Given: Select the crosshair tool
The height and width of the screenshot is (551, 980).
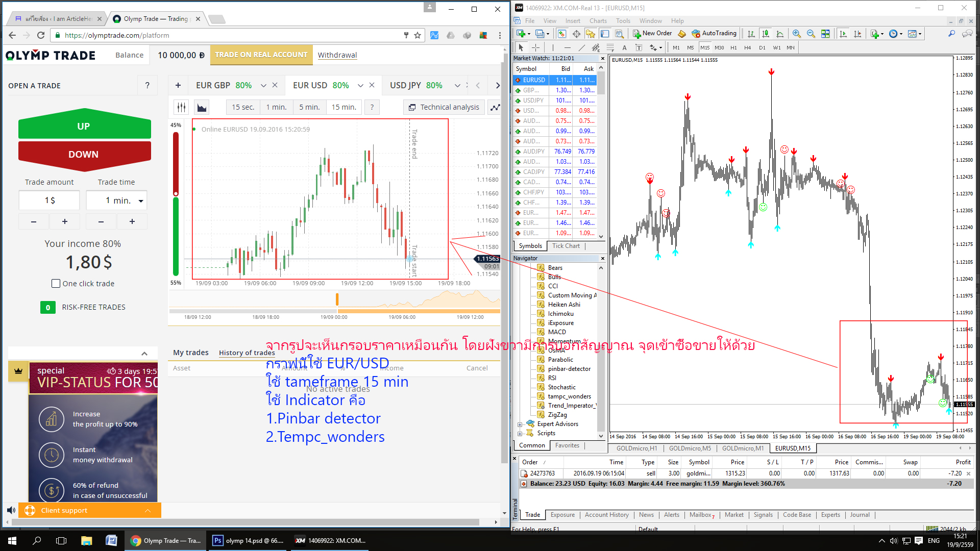Looking at the screenshot, I should (x=535, y=47).
